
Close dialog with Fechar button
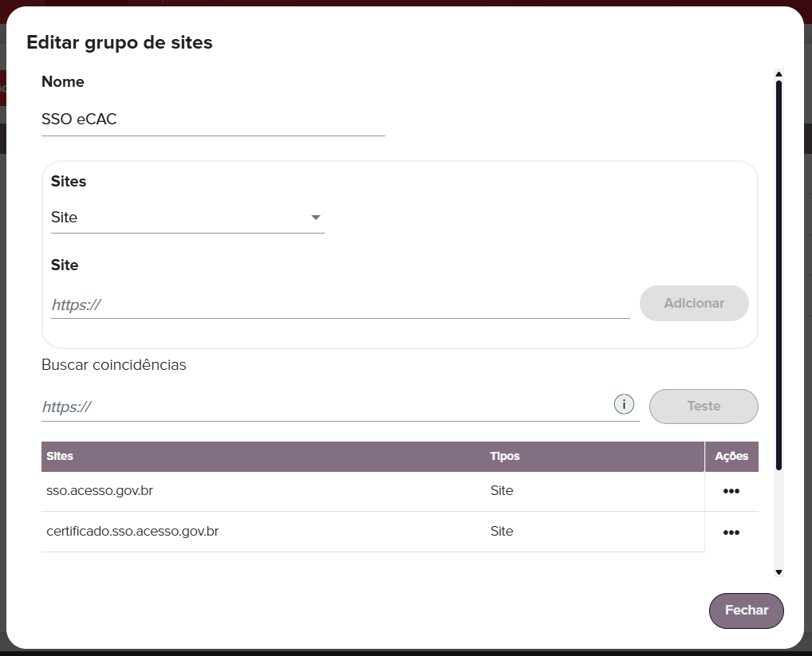click(x=746, y=611)
